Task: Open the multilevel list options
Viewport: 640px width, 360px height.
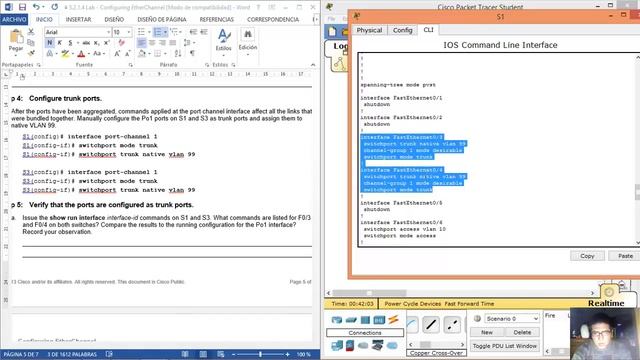Action: pyautogui.click(x=176, y=32)
